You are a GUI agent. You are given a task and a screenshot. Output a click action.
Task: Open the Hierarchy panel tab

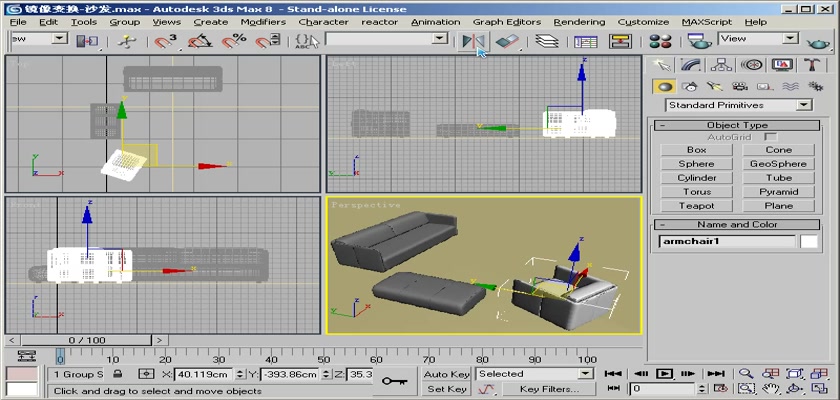click(x=720, y=65)
